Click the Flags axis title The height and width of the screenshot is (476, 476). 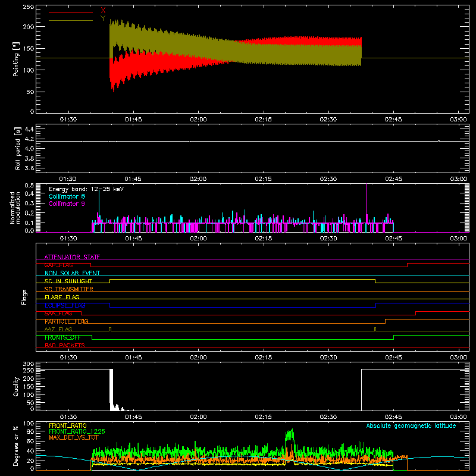pyautogui.click(x=24, y=297)
